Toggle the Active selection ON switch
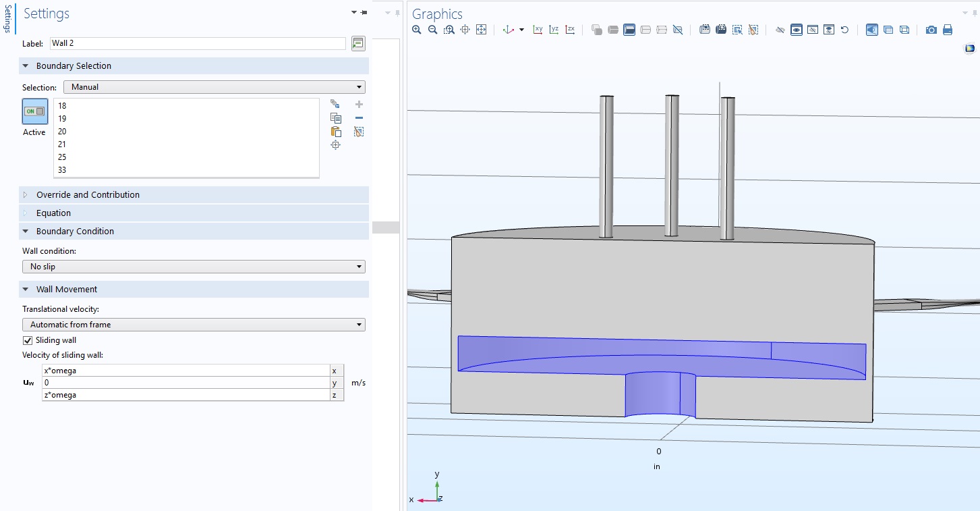Image resolution: width=980 pixels, height=511 pixels. pos(35,111)
